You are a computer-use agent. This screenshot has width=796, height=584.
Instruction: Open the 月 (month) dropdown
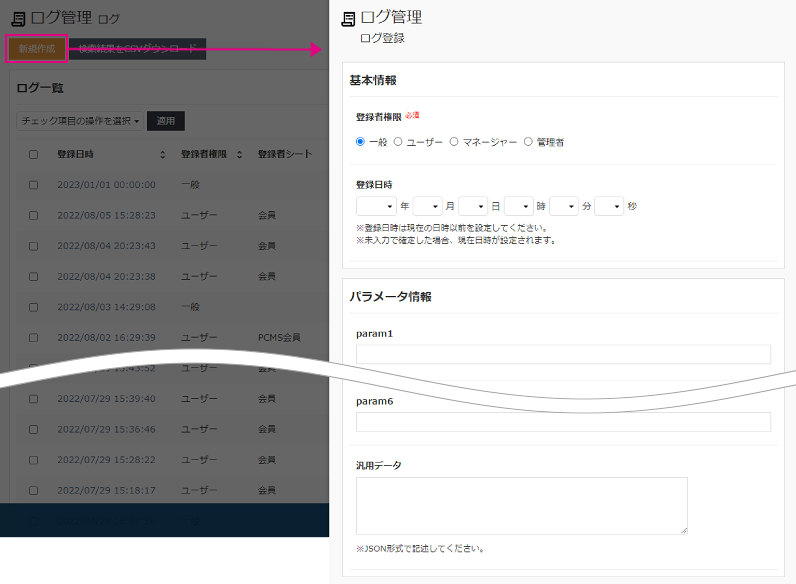click(x=427, y=206)
